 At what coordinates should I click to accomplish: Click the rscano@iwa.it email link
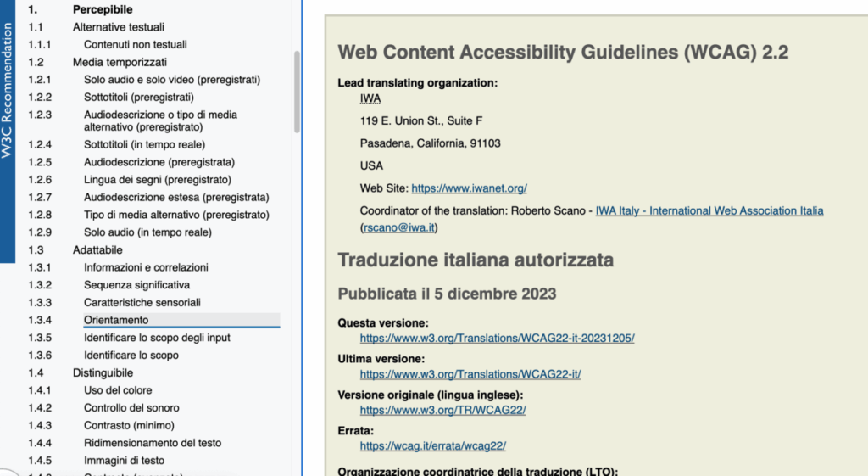pos(399,227)
